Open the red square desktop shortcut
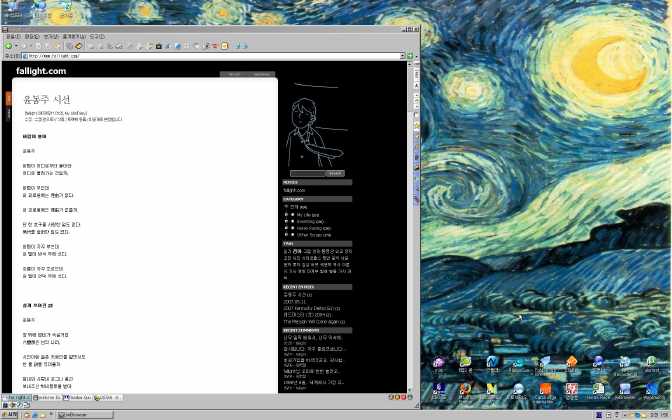 571,391
